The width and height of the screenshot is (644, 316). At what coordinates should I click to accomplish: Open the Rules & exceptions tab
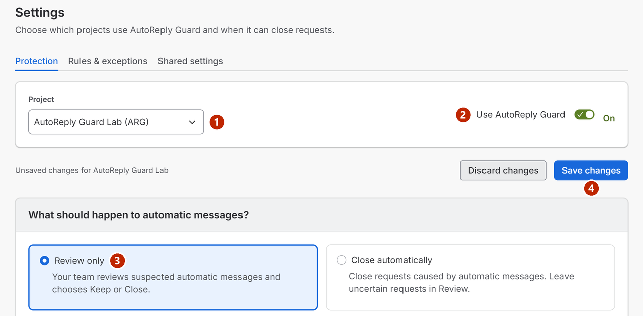click(108, 61)
